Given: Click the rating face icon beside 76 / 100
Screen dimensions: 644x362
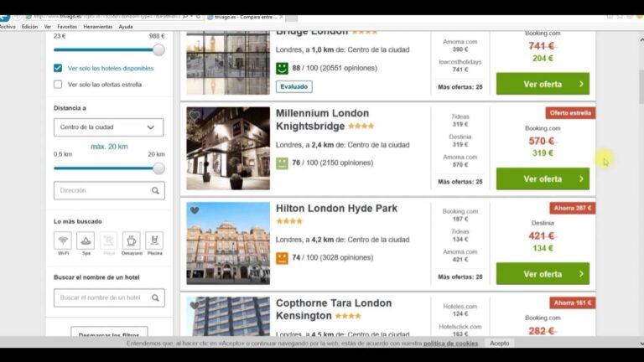Looking at the screenshot, I should coord(282,163).
